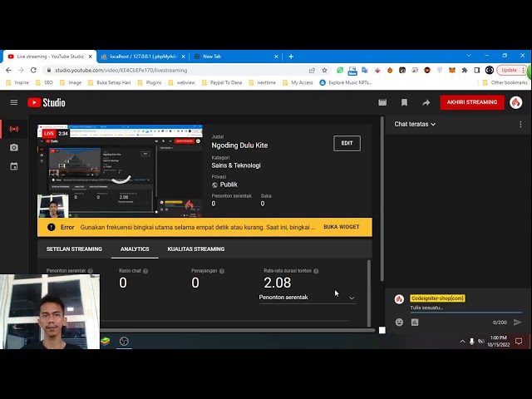532x399 pixels.
Task: Open the Inspire bookmark folder
Action: click(x=17, y=82)
